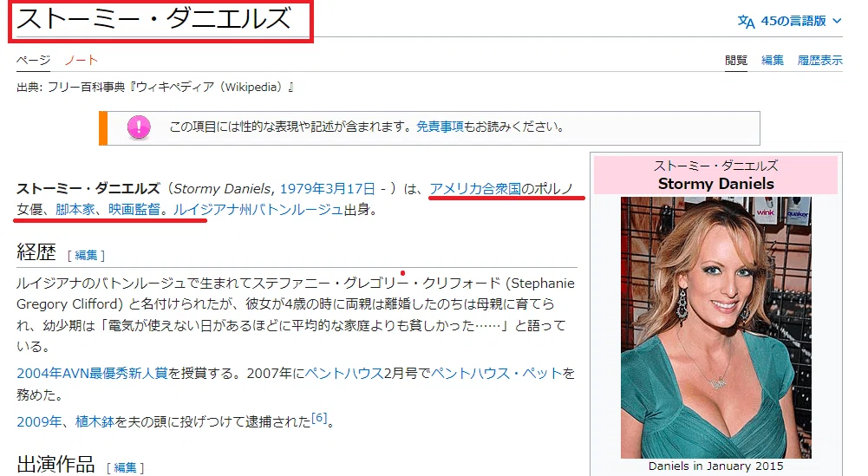This screenshot has width=868, height=476.
Task: Open the バトンルージュ link
Action: 297,210
